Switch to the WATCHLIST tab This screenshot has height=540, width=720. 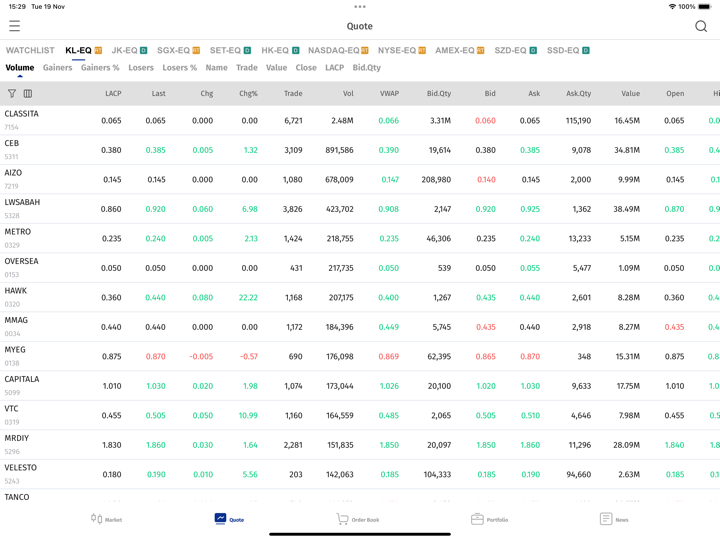pyautogui.click(x=30, y=50)
